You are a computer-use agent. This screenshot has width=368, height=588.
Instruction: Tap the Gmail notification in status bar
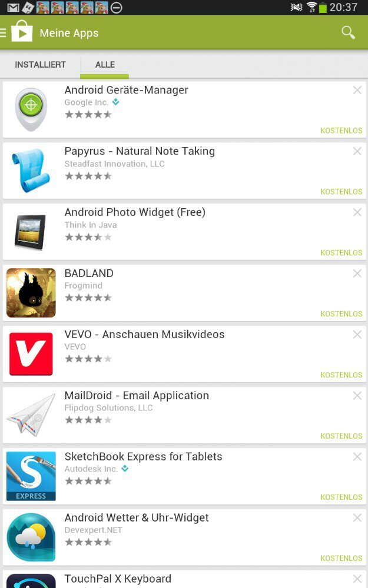[x=13, y=8]
